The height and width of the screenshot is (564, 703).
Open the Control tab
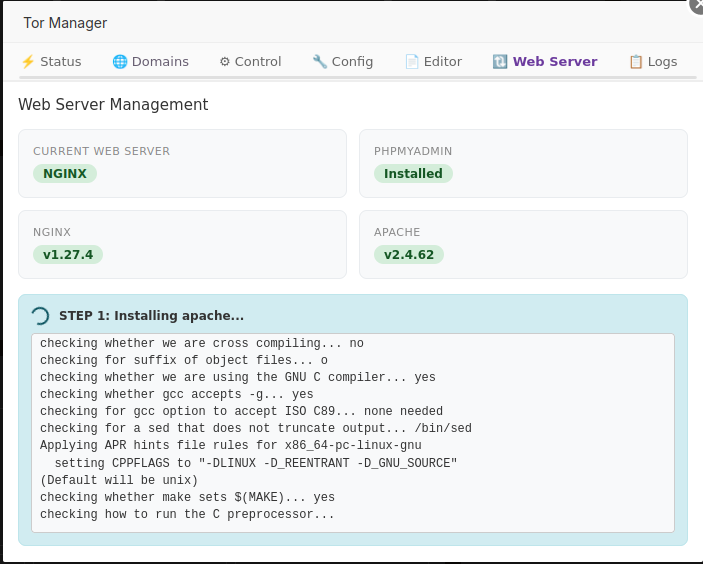point(250,61)
